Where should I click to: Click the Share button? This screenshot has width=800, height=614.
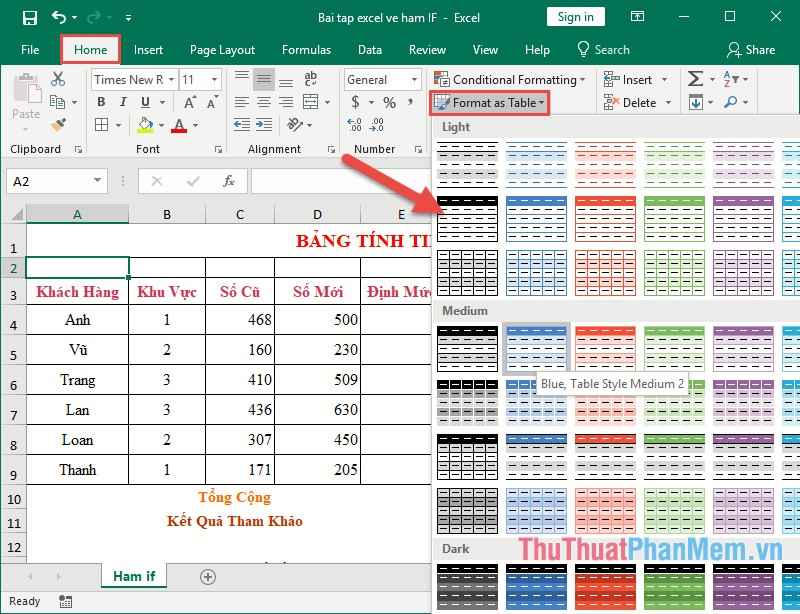pos(752,49)
